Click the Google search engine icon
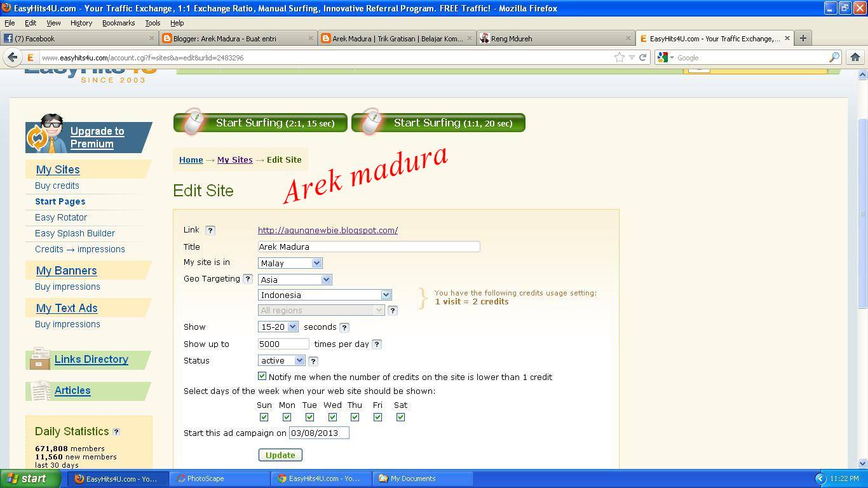The width and height of the screenshot is (868, 488). point(663,57)
